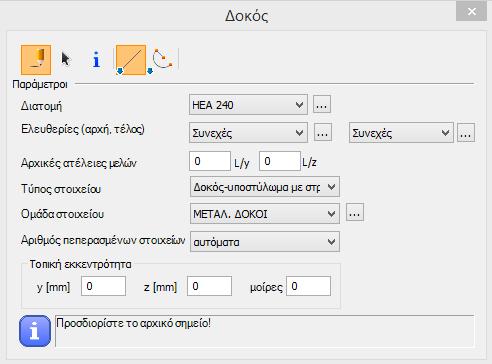Expand the start release Συνεχές dropdown
The height and width of the screenshot is (364, 492).
[248, 133]
